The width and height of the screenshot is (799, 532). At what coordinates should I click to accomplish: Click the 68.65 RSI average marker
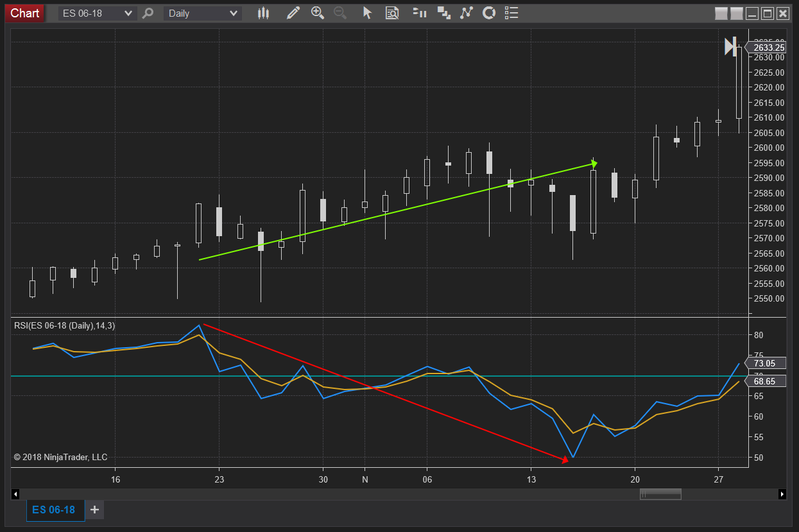tap(764, 381)
